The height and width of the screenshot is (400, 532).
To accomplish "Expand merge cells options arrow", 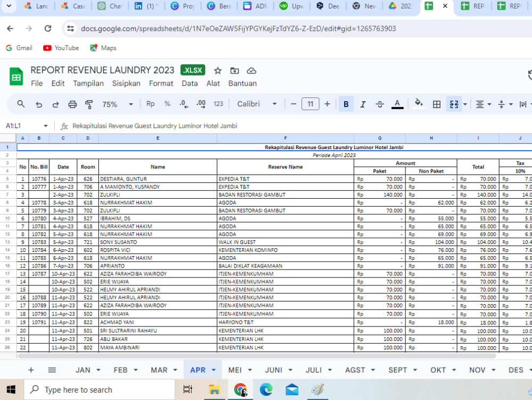I will (x=465, y=104).
